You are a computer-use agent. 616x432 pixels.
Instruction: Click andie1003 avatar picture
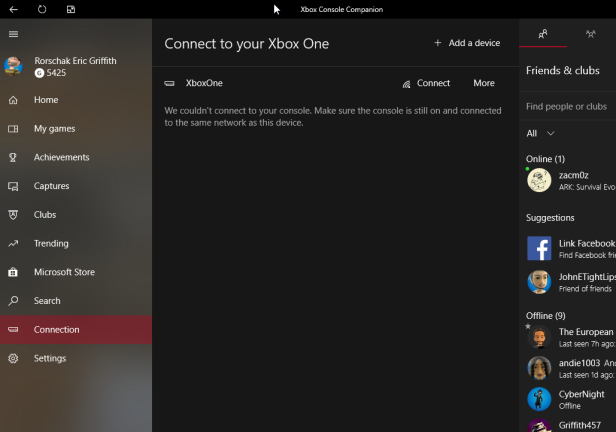(539, 368)
